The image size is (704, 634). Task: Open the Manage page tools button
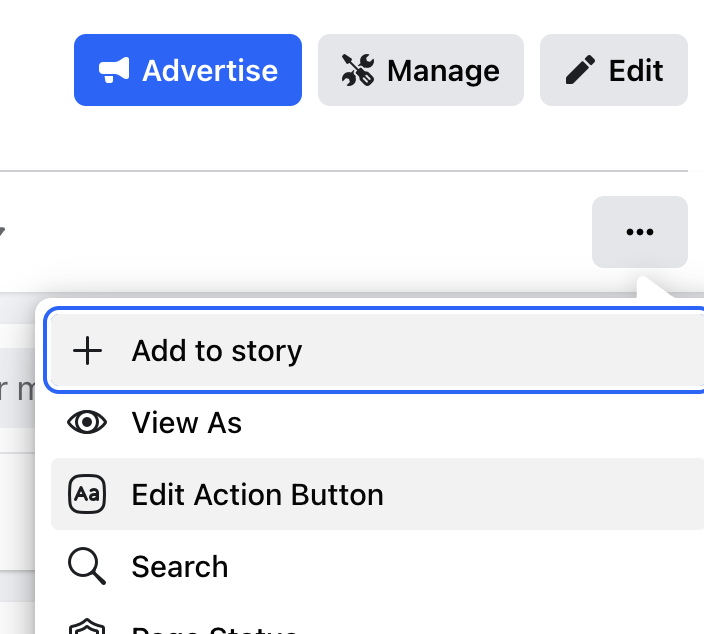421,70
